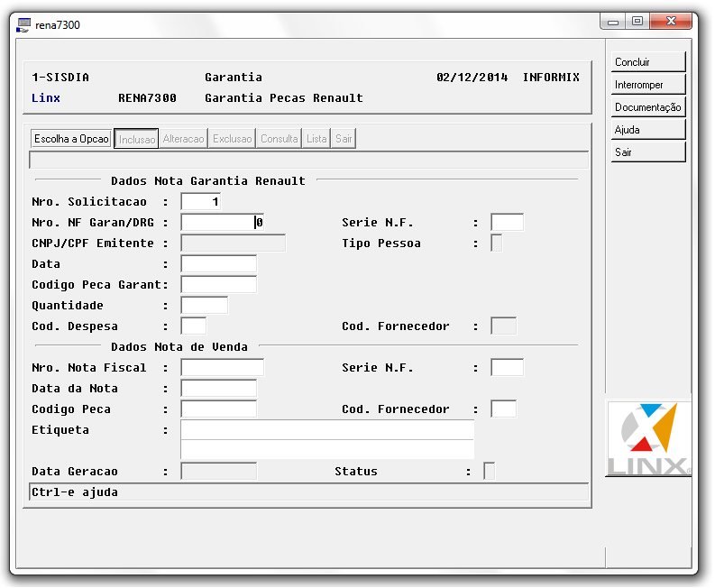Screen dimensions: 715x588
Task: Close the rena7300 window
Action: click(671, 21)
